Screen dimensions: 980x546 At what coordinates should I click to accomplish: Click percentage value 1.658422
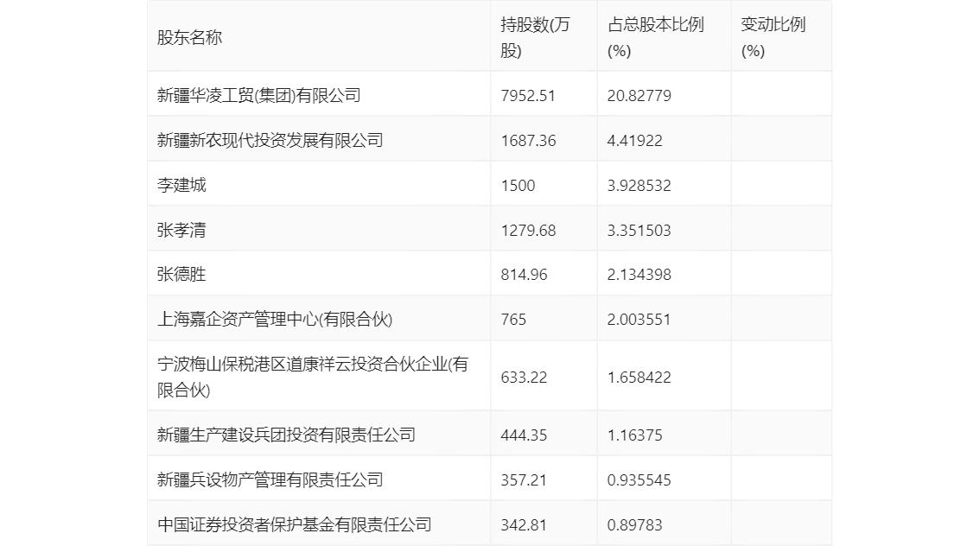640,378
